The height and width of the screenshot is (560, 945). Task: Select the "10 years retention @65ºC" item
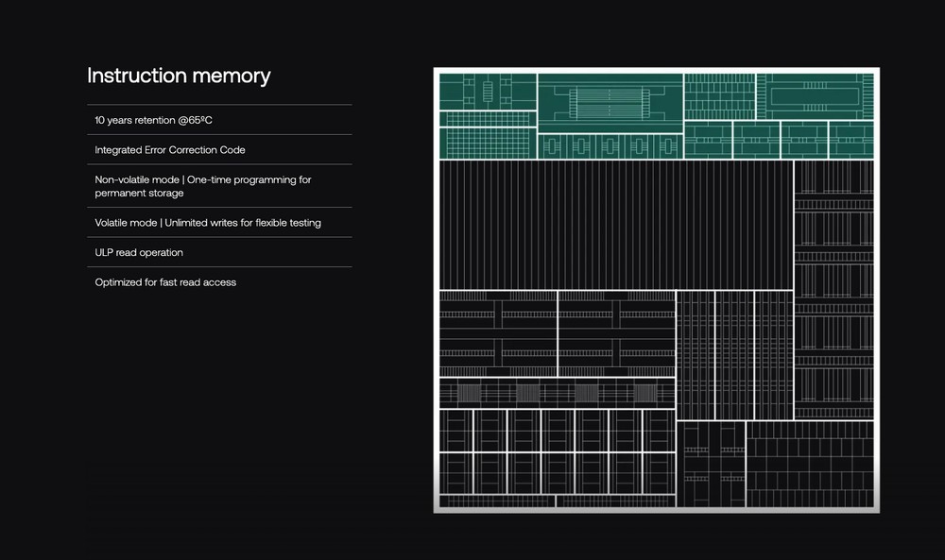pyautogui.click(x=160, y=120)
